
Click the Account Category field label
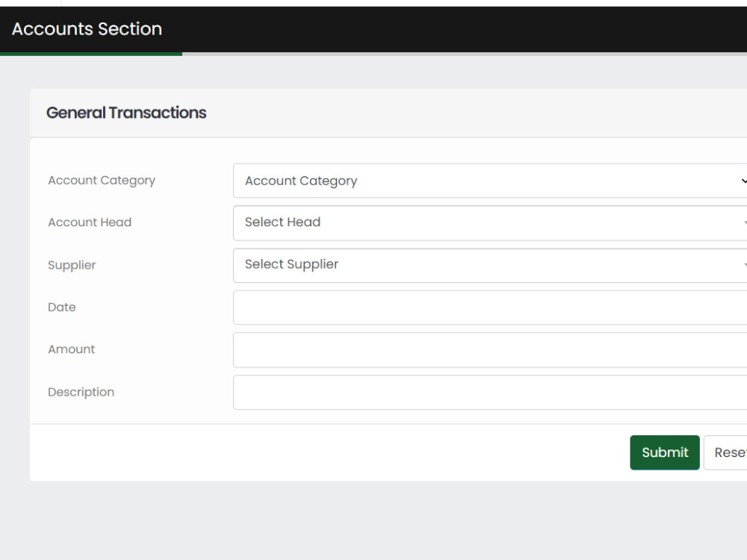pos(102,181)
